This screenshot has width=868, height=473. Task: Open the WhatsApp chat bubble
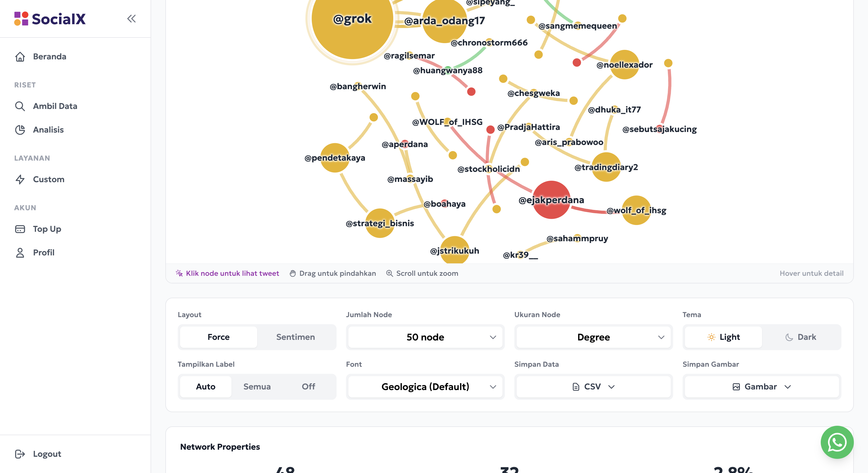tap(837, 442)
